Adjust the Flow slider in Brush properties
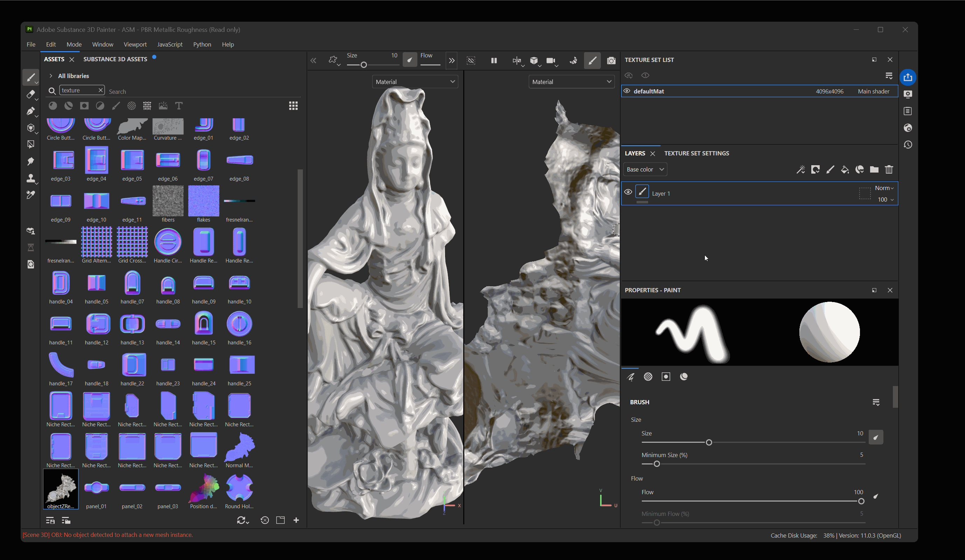The width and height of the screenshot is (965, 560). tap(861, 501)
